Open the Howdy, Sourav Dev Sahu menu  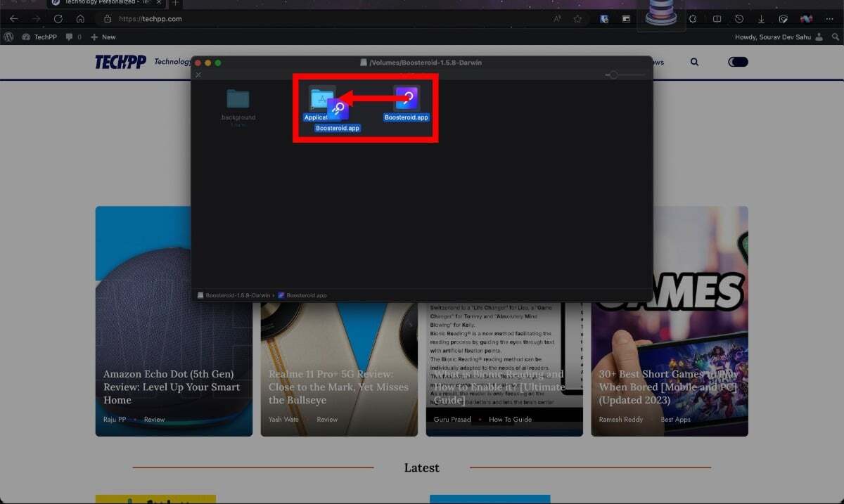click(x=779, y=37)
